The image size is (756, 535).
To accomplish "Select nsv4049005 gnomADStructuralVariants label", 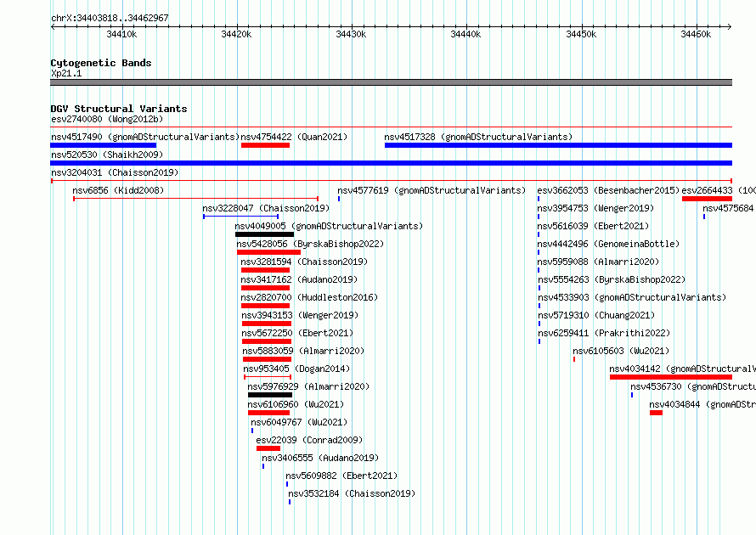I will (329, 226).
